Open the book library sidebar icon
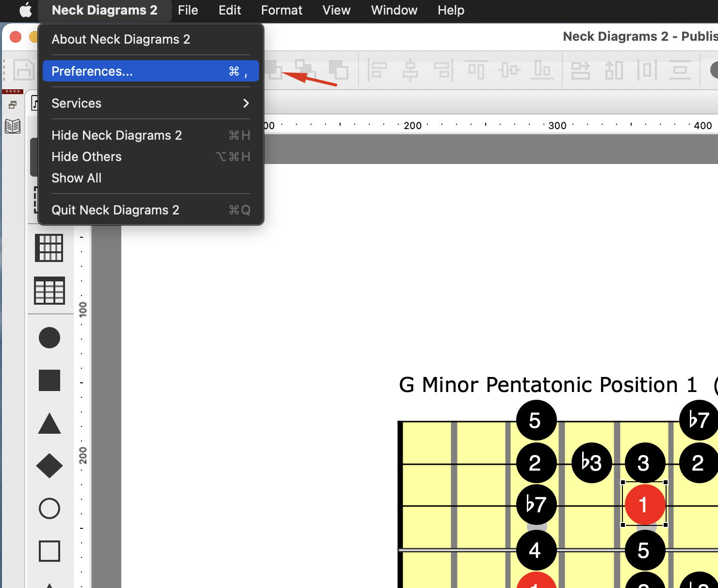The height and width of the screenshot is (588, 718). tap(13, 127)
